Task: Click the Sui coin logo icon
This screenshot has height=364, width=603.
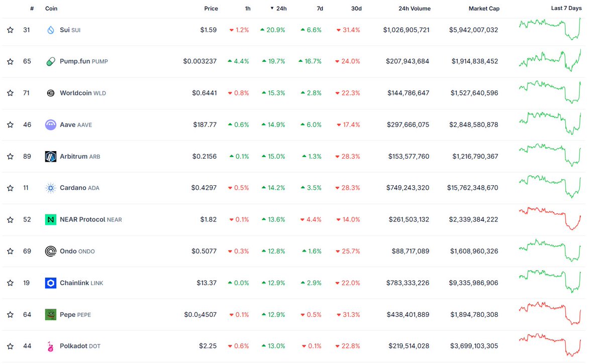Action: 50,30
